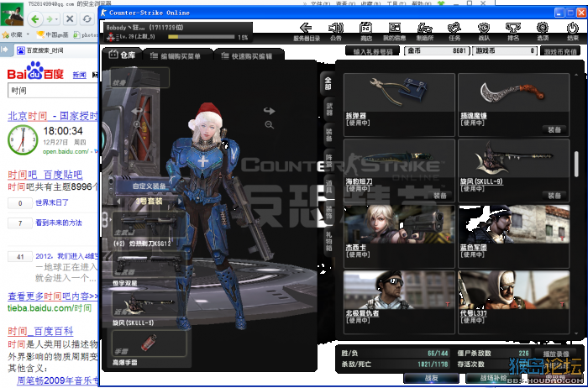Switch to next loadout set arrow
Image resolution: width=588 pixels, height=388 pixels.
pos(180,202)
